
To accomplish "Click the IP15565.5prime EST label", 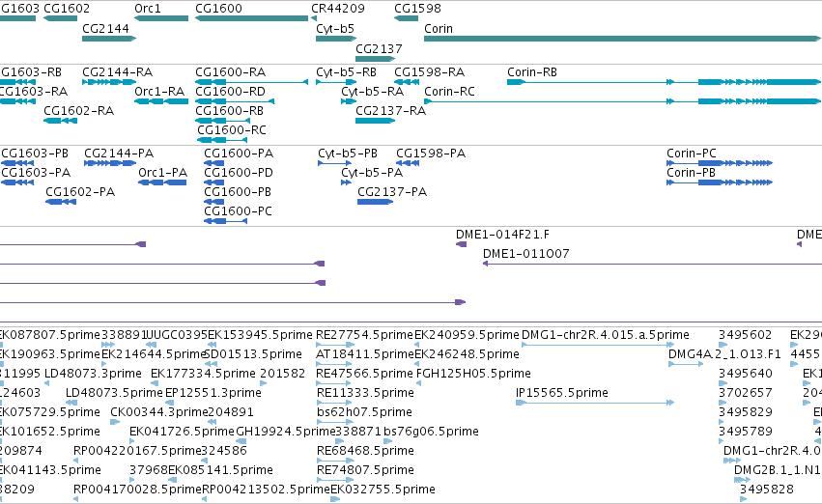I will (562, 393).
